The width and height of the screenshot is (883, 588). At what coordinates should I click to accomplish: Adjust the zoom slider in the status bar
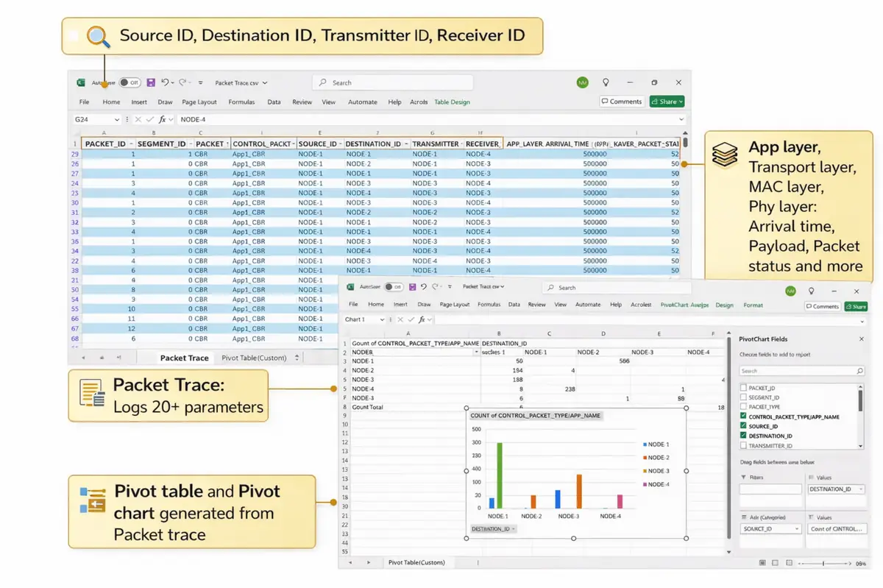point(823,563)
